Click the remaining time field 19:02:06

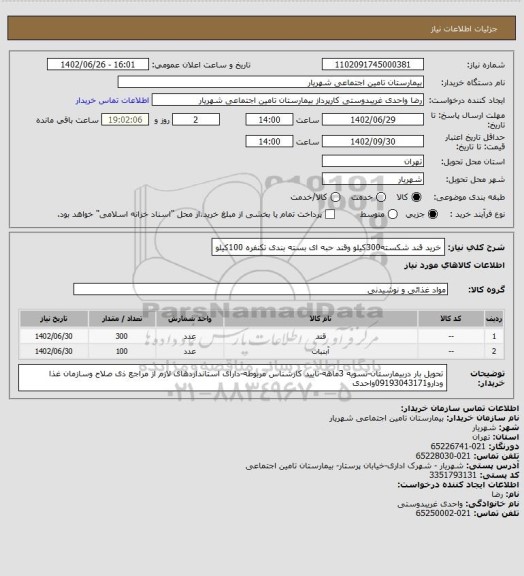[125, 120]
